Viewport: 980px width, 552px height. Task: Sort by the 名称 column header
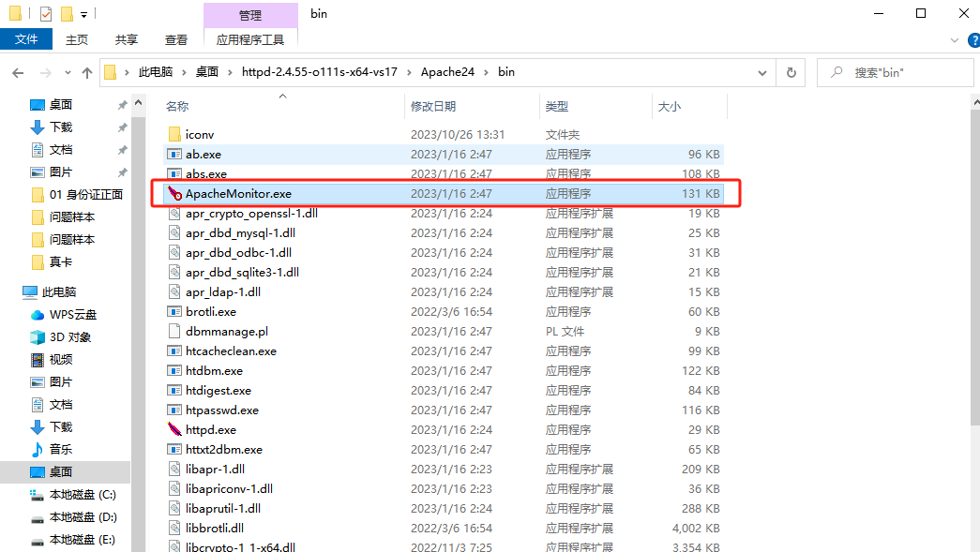click(x=177, y=107)
